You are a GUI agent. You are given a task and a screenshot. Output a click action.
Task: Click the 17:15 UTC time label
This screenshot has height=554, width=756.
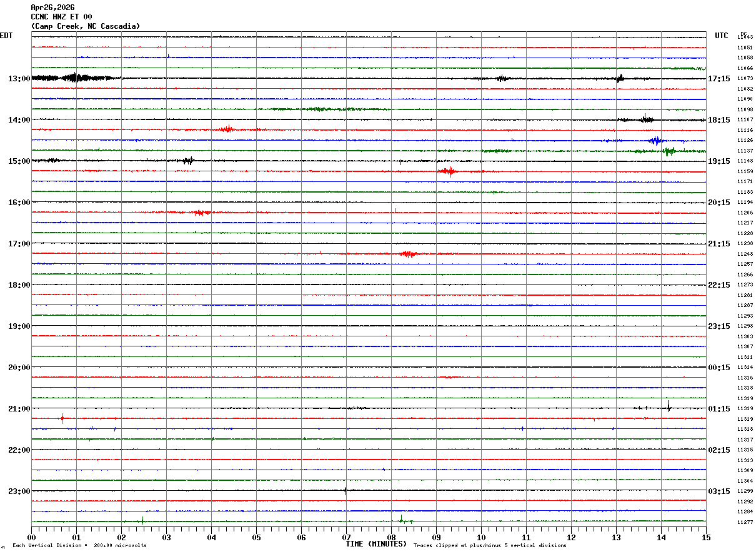719,79
